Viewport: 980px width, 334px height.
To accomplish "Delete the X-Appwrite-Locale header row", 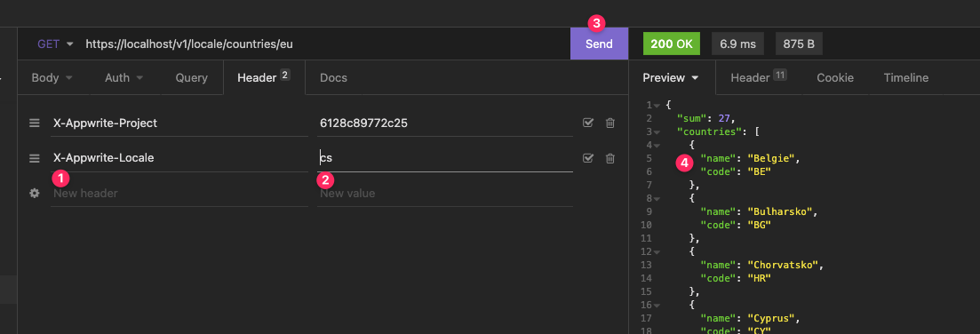I will [610, 158].
